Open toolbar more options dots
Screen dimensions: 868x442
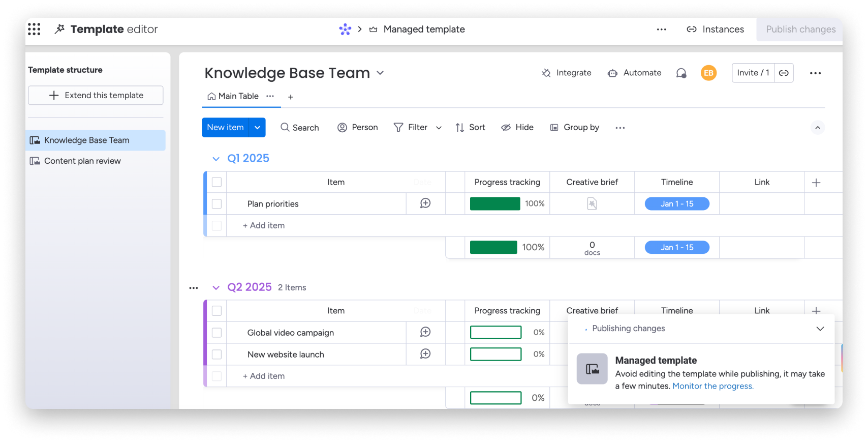tap(620, 128)
